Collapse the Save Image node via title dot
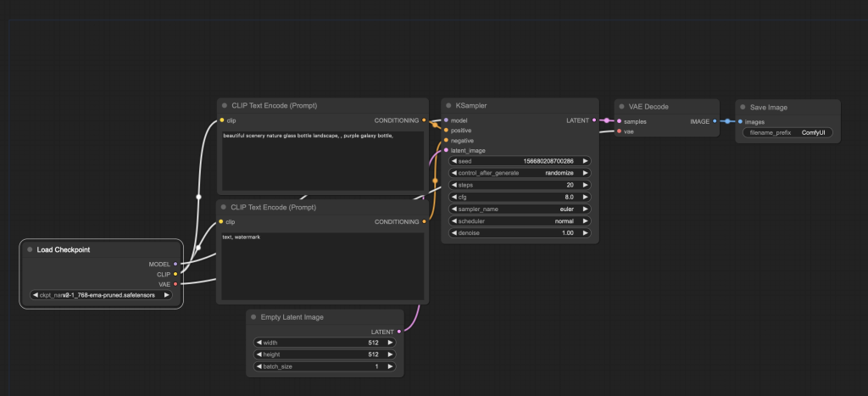The width and height of the screenshot is (868, 396). [743, 108]
